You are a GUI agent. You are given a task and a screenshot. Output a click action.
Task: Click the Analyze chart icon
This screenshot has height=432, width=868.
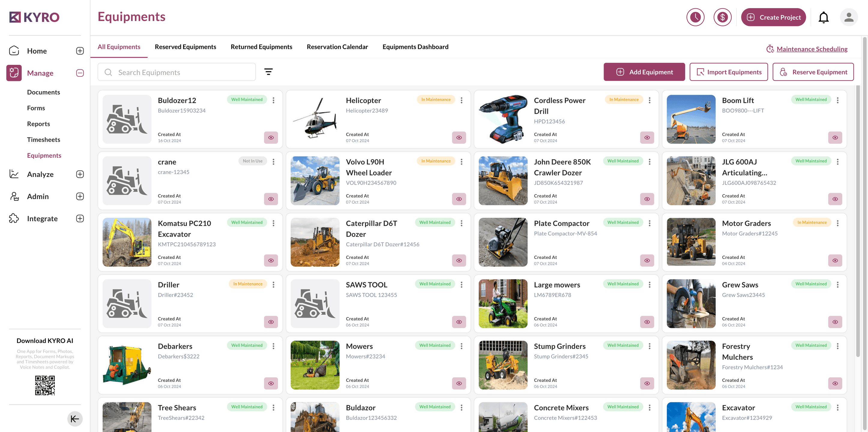tap(14, 174)
